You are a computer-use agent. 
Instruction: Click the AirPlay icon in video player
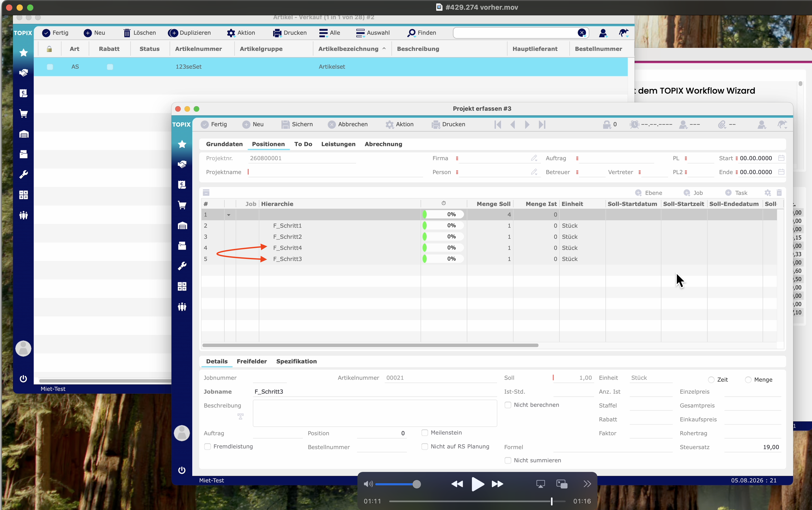[540, 484]
